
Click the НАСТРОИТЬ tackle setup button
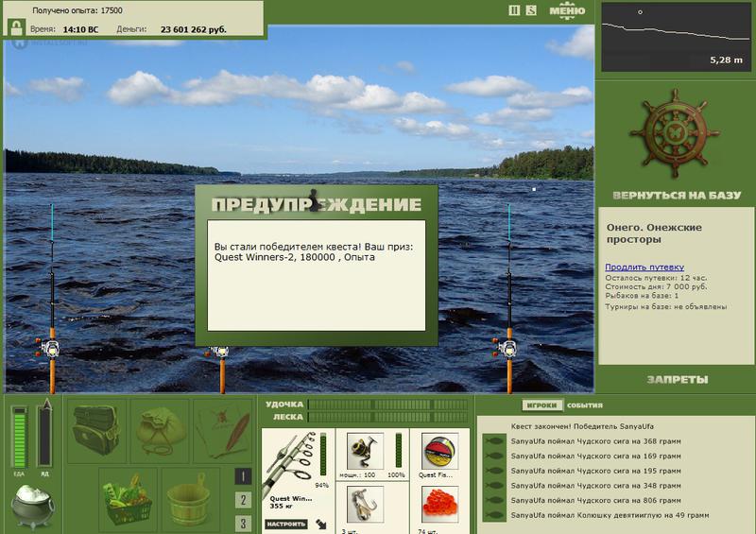pyautogui.click(x=286, y=524)
